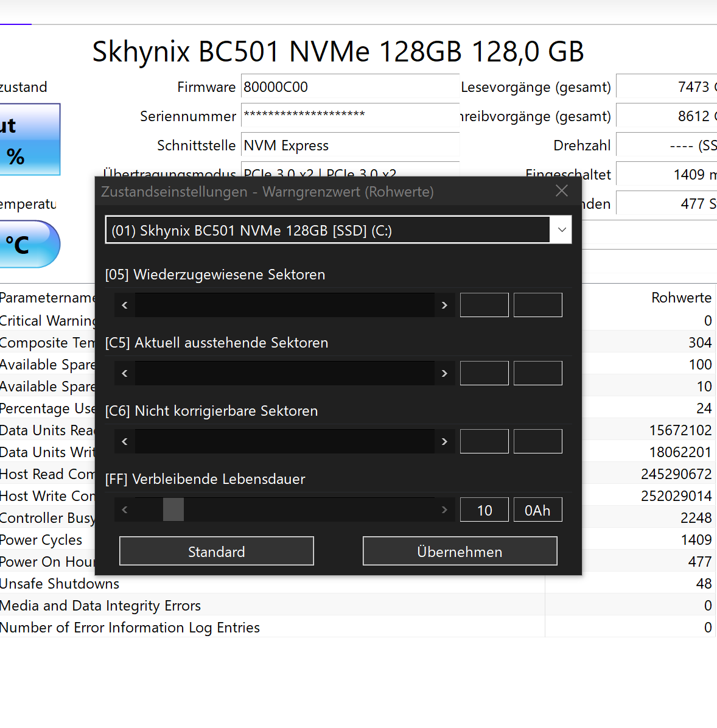Open the Skhynix BC501 drive selection dropdown
Viewport: 717px width, 728px height.
tap(561, 230)
